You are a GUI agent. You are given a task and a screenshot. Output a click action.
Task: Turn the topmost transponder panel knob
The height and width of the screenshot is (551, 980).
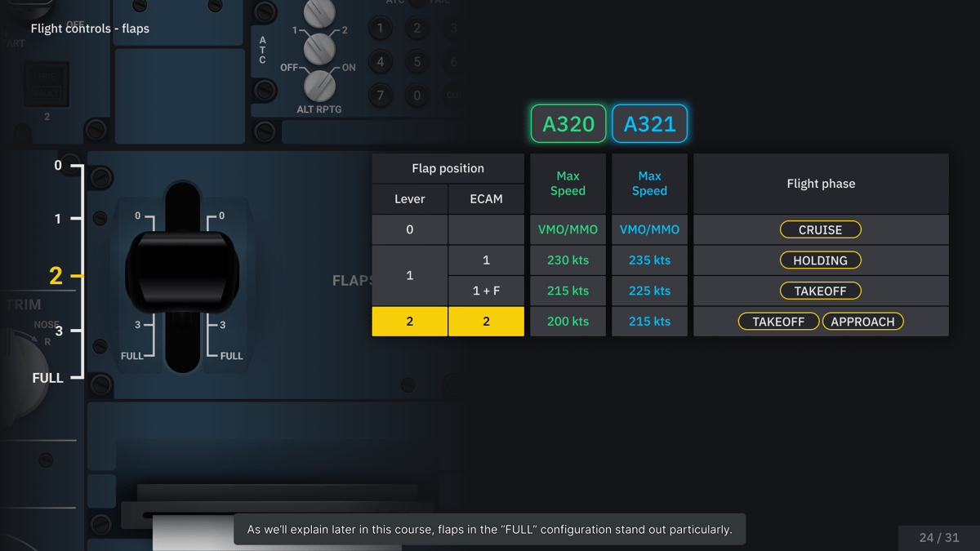[x=319, y=12]
